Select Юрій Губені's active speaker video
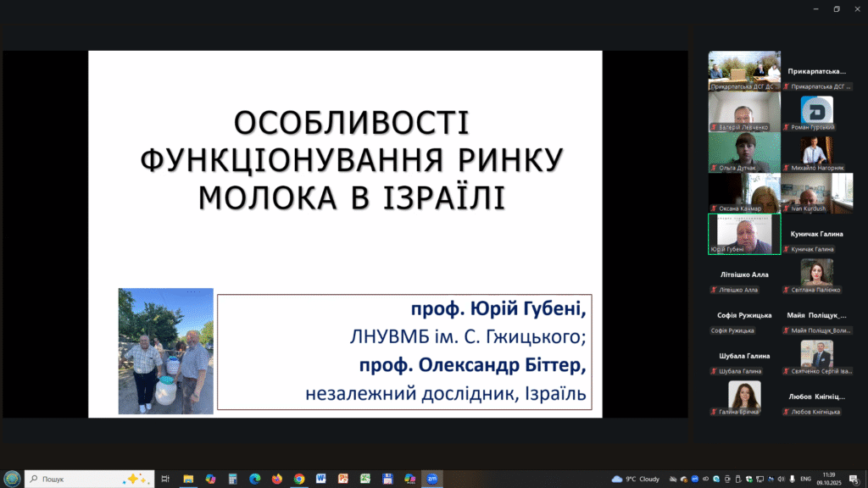 coord(744,233)
